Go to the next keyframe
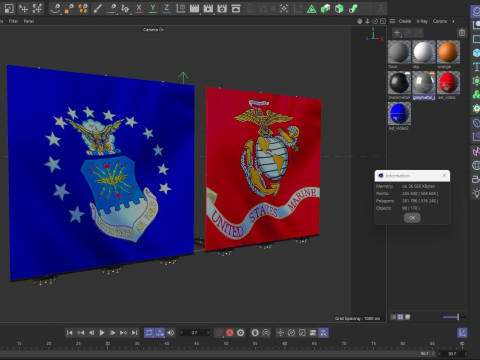480x360 pixels. [x=123, y=333]
